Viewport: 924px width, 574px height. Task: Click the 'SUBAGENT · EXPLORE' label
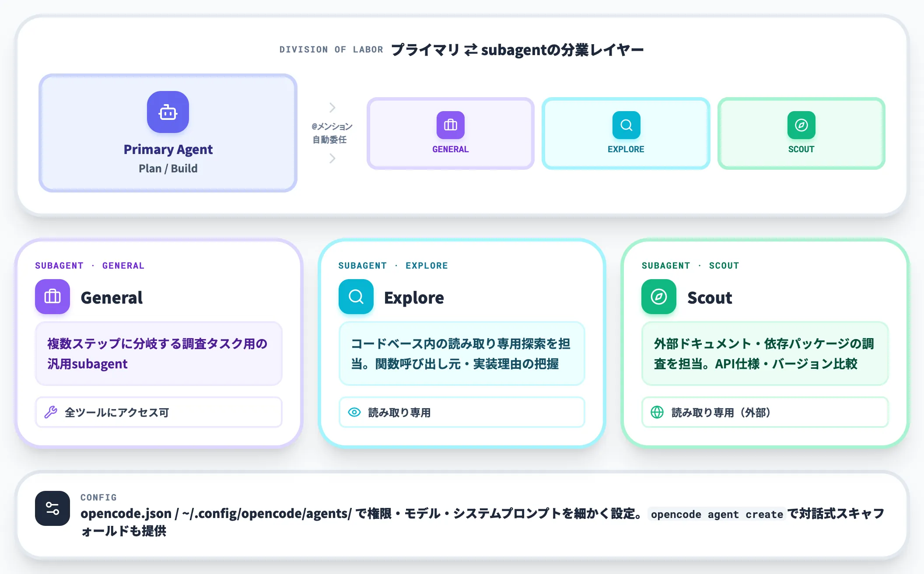393,266
